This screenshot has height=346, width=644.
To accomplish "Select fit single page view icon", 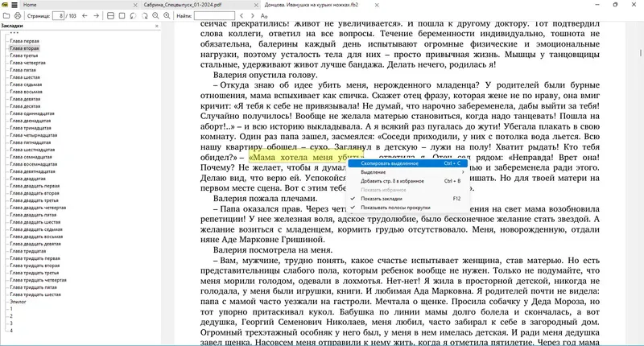I will 122,15.
